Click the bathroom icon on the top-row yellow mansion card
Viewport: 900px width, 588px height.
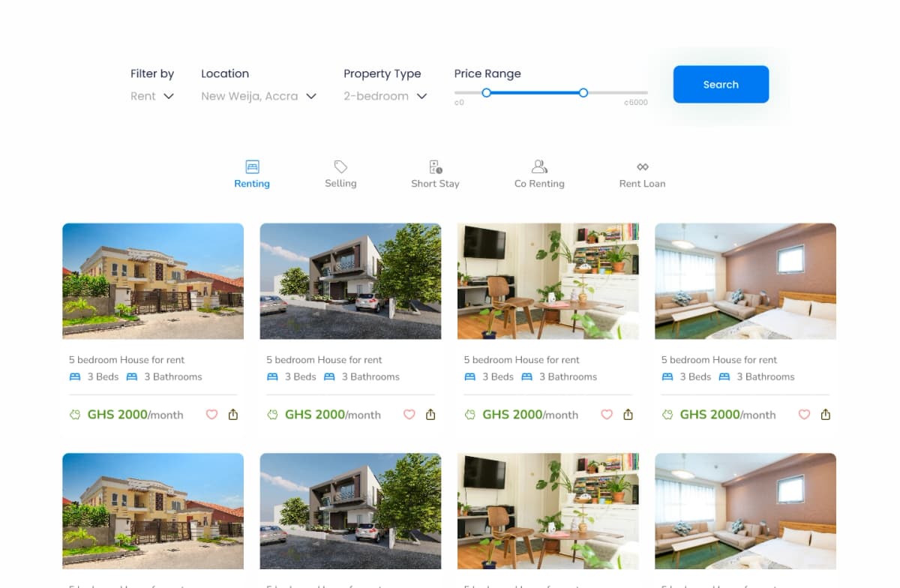point(132,376)
